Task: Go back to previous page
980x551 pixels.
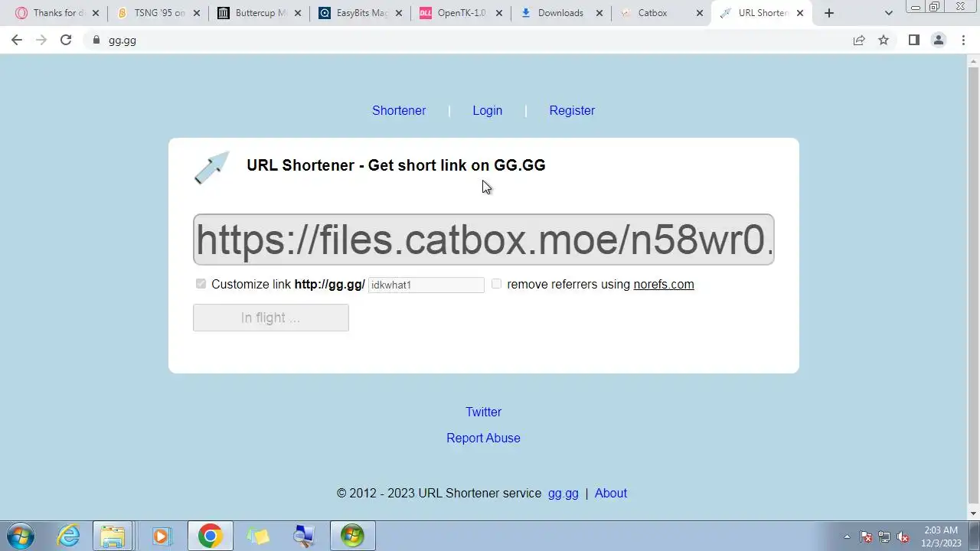Action: coord(17,40)
